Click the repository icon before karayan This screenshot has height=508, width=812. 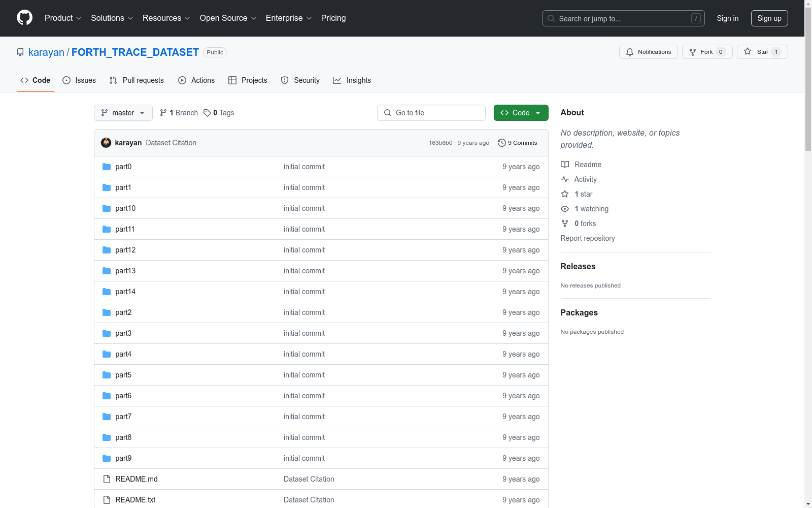point(20,52)
